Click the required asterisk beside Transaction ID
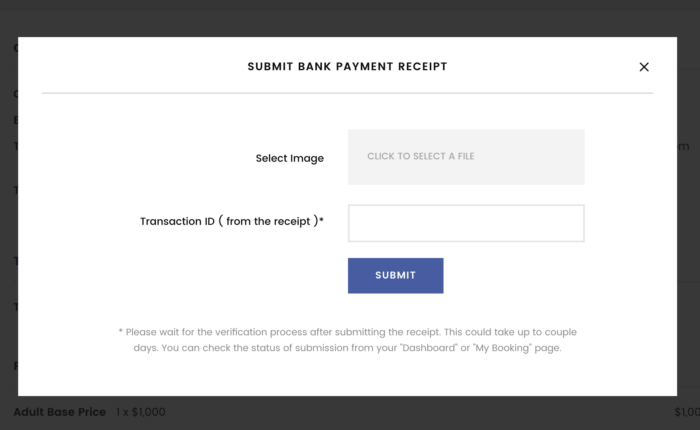The height and width of the screenshot is (430, 700). click(321, 221)
